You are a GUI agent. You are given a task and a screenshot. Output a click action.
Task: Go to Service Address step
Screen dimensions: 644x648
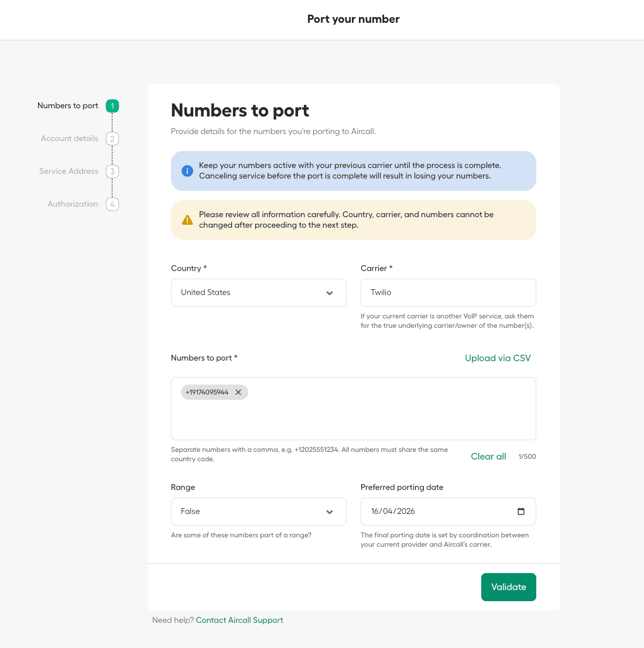tap(68, 172)
